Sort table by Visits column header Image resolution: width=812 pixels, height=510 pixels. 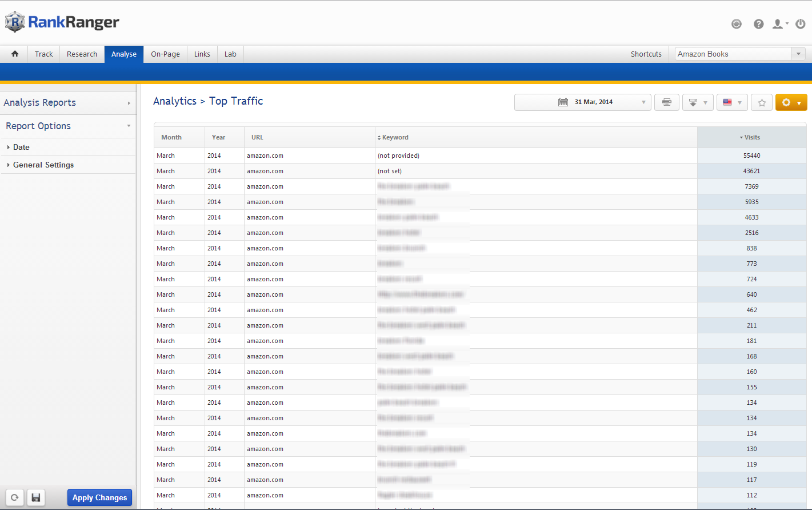pyautogui.click(x=751, y=137)
